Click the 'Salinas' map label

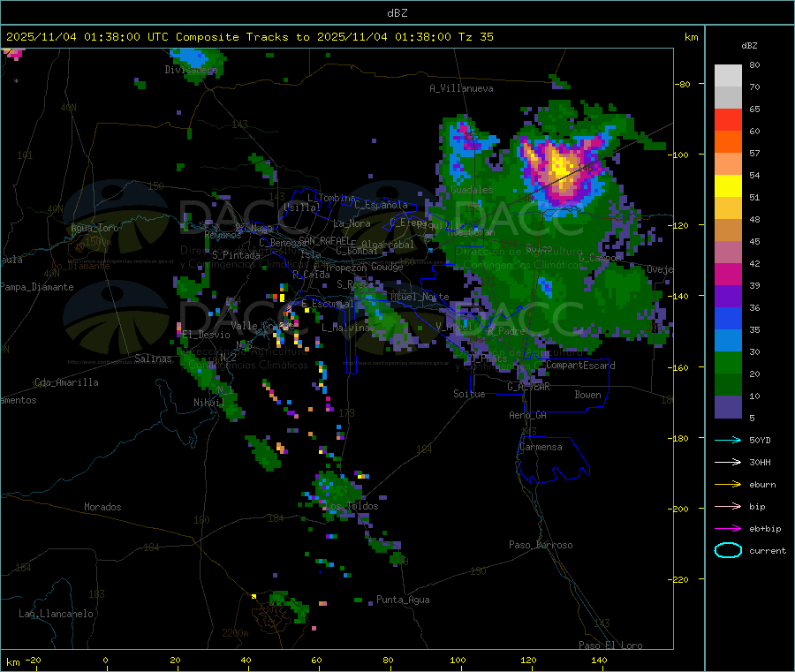click(153, 359)
